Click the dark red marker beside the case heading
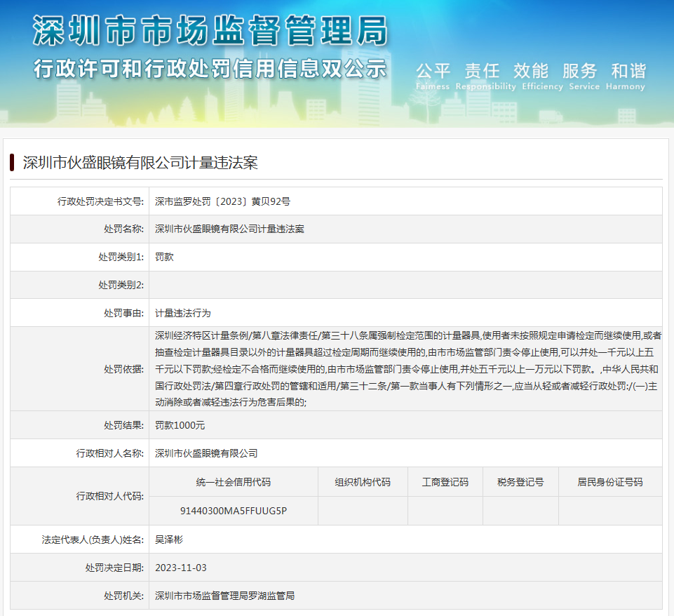Viewport: 674px width, 616px height. point(13,163)
